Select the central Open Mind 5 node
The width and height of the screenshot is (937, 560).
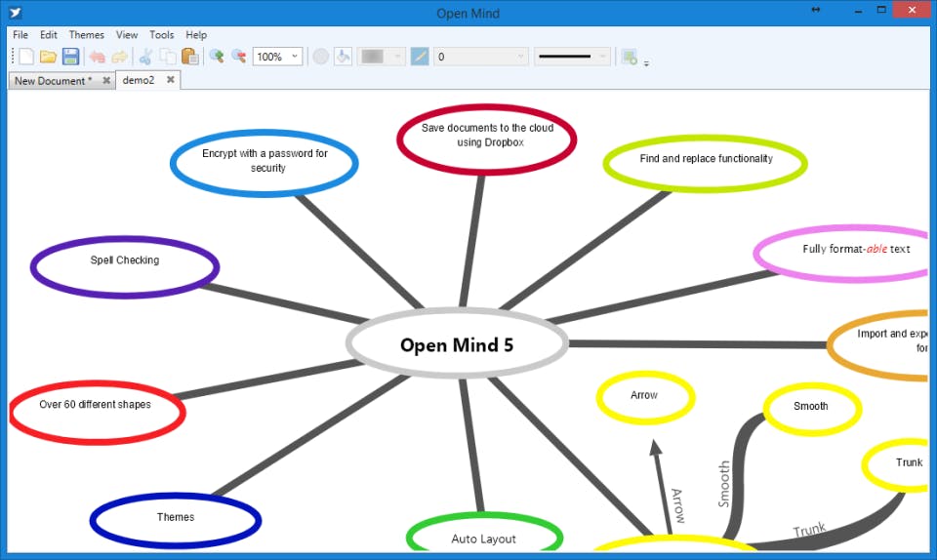457,343
